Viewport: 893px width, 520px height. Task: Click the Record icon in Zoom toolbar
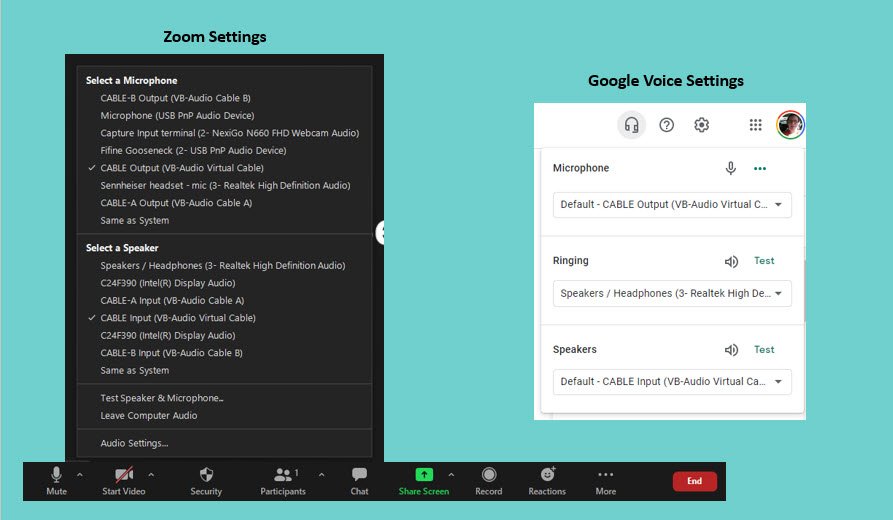[x=489, y=474]
